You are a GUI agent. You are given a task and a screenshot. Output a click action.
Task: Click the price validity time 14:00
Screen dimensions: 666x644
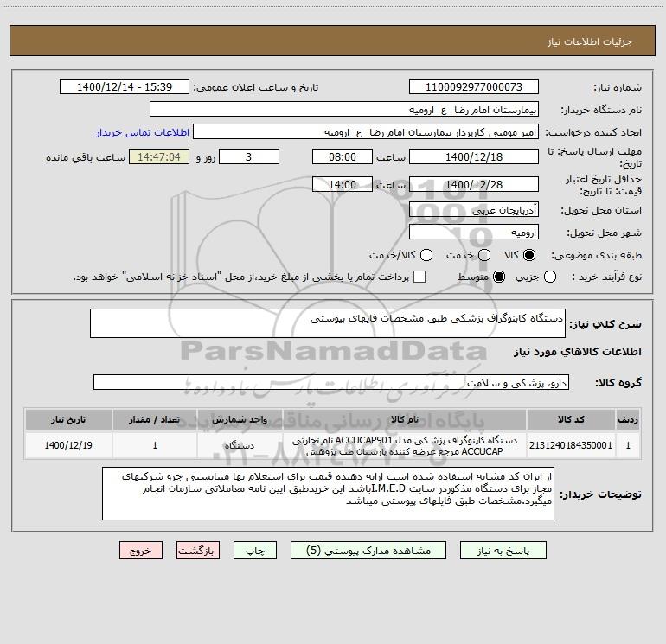point(343,184)
